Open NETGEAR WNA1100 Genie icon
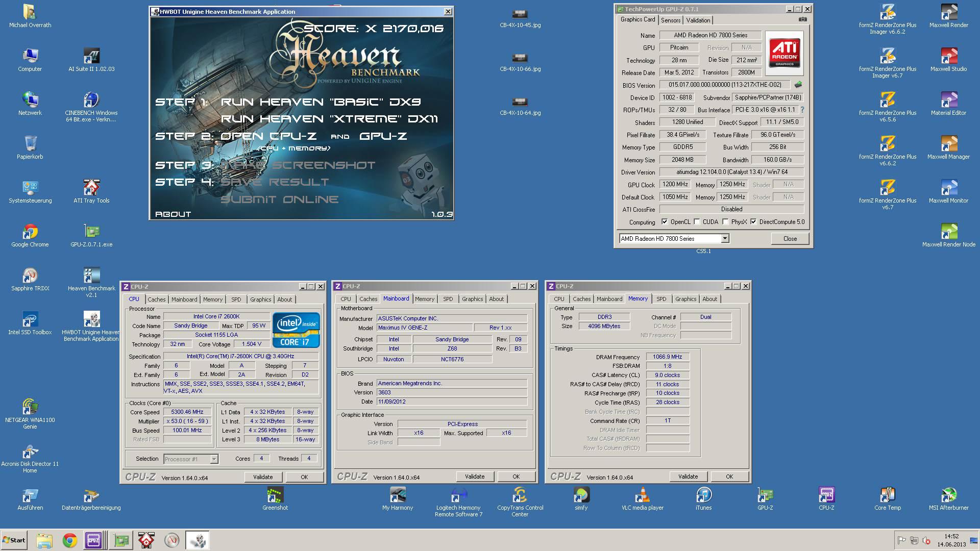 point(30,414)
